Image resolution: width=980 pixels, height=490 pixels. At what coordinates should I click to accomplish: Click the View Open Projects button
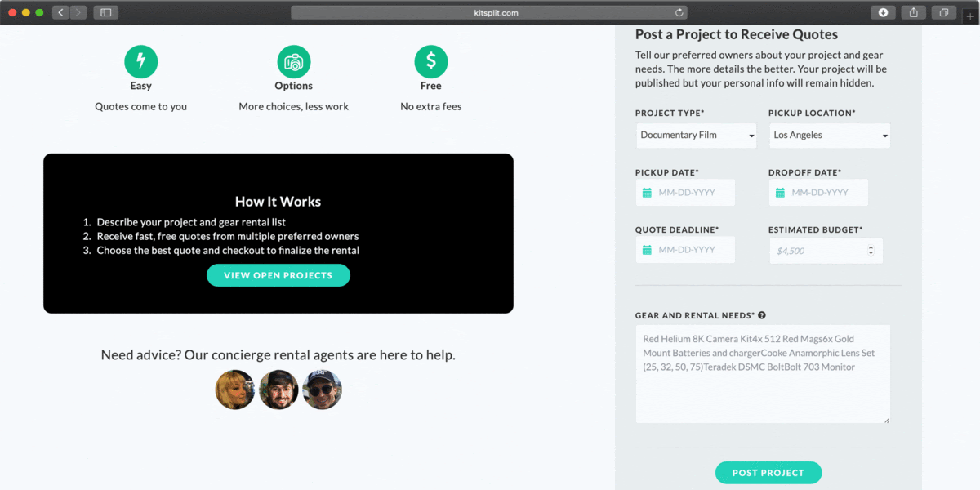pos(278,275)
